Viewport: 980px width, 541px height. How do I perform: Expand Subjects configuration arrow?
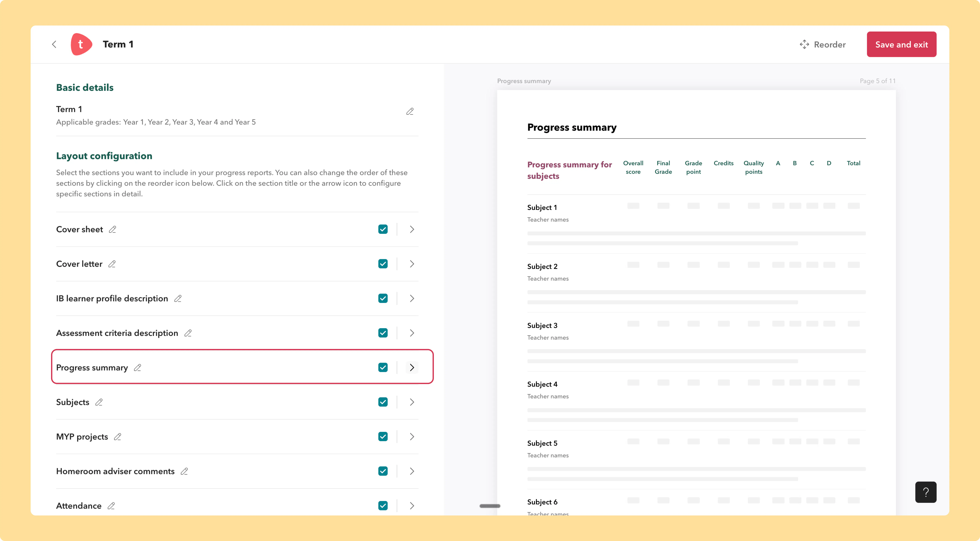click(412, 402)
